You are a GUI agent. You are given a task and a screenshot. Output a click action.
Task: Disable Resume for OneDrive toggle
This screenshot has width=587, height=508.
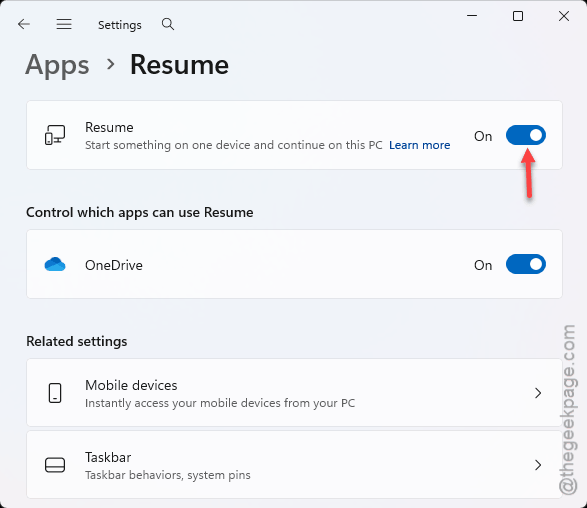[x=526, y=264]
